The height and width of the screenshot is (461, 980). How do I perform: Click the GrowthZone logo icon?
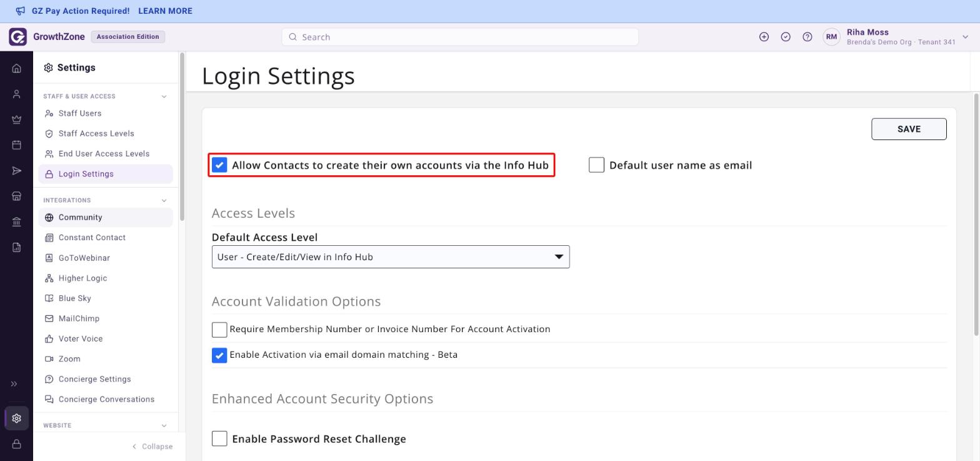click(x=17, y=37)
